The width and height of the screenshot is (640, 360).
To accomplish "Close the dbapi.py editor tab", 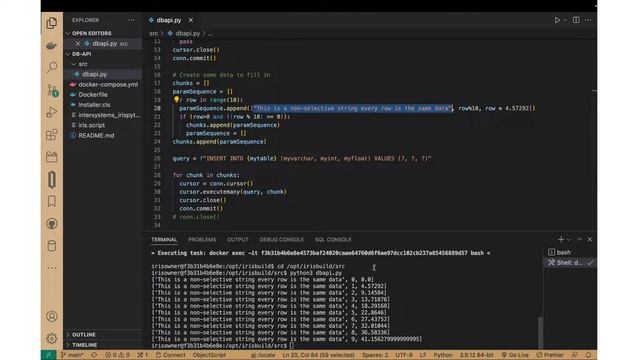I will 191,20.
